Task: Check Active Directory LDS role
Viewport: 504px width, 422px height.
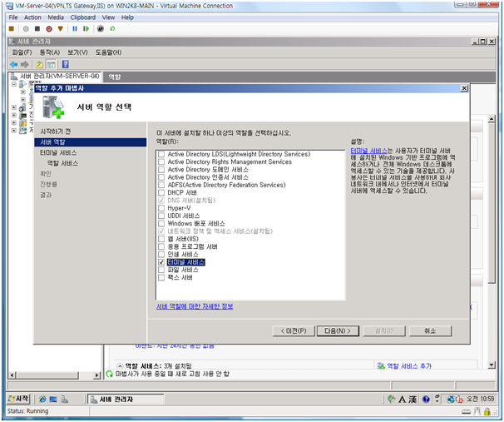Action: (x=161, y=154)
